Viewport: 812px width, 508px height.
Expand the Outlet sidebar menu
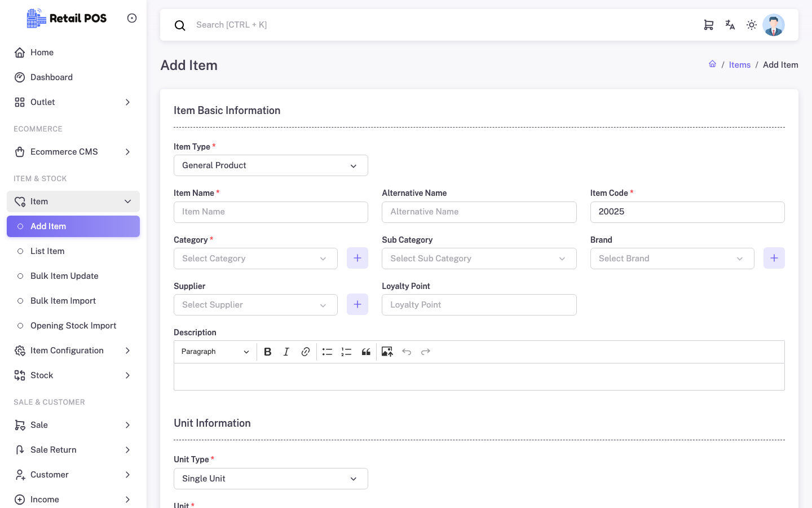pyautogui.click(x=73, y=102)
